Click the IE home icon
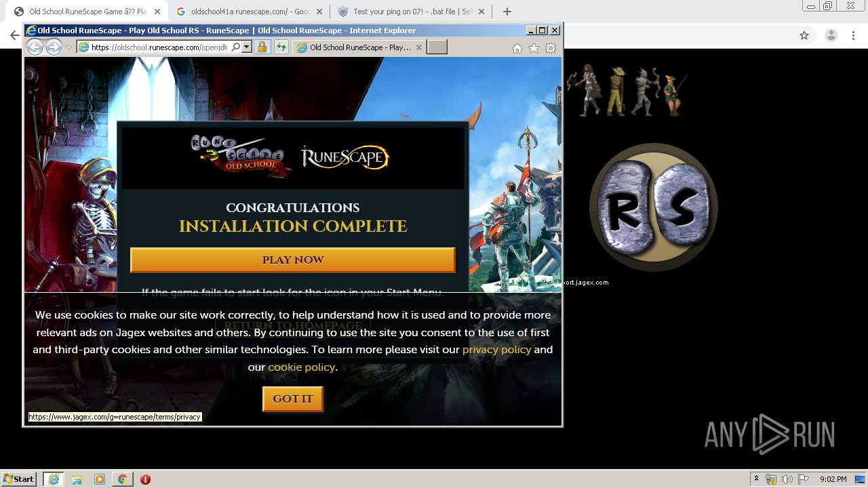This screenshot has height=488, width=868. pos(517,48)
